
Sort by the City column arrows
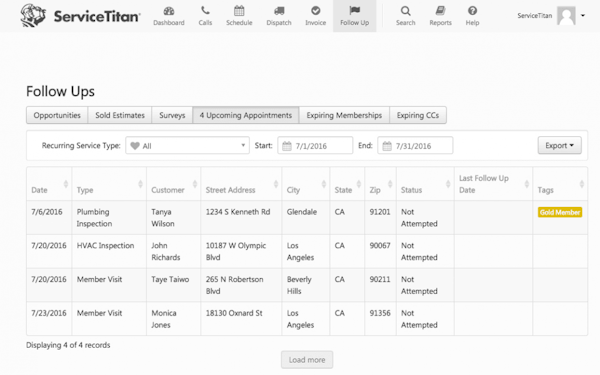(324, 184)
